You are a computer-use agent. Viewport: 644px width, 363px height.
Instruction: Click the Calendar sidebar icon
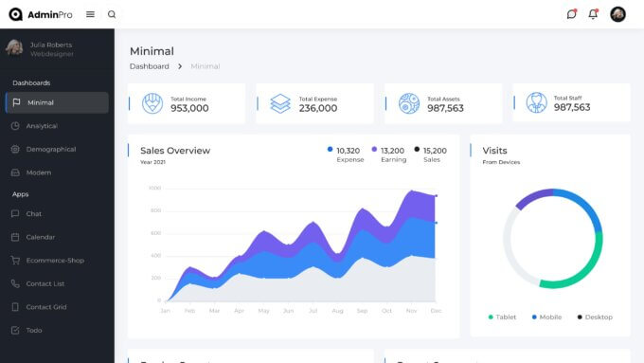(x=15, y=237)
